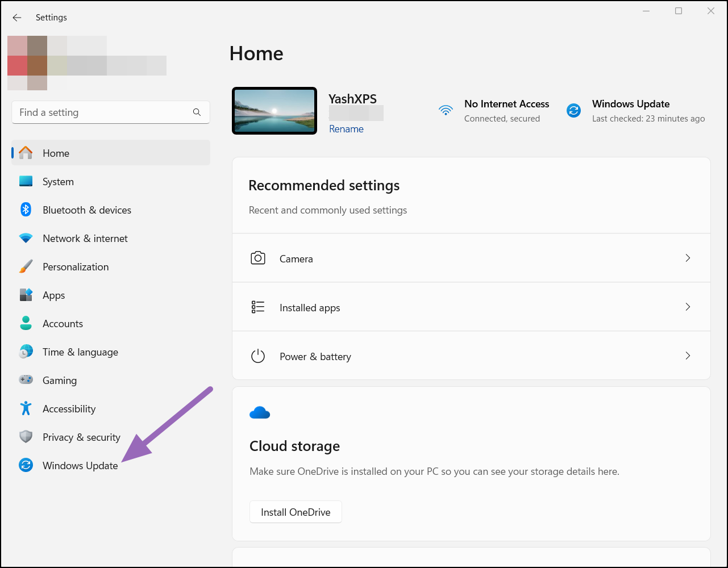The image size is (728, 568).
Task: Click the Personalization brush icon
Action: 26,266
